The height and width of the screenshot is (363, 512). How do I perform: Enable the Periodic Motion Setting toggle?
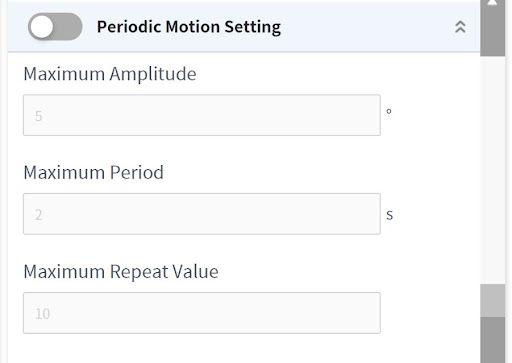55,27
